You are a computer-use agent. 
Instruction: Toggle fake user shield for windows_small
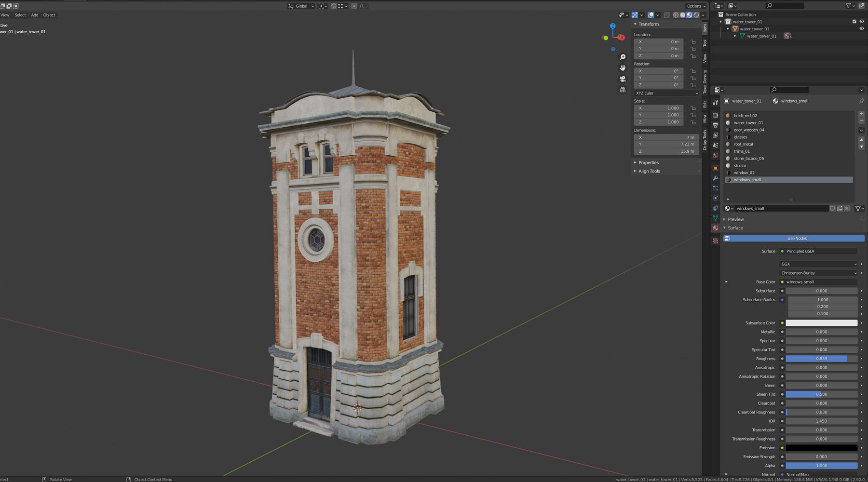(832, 209)
